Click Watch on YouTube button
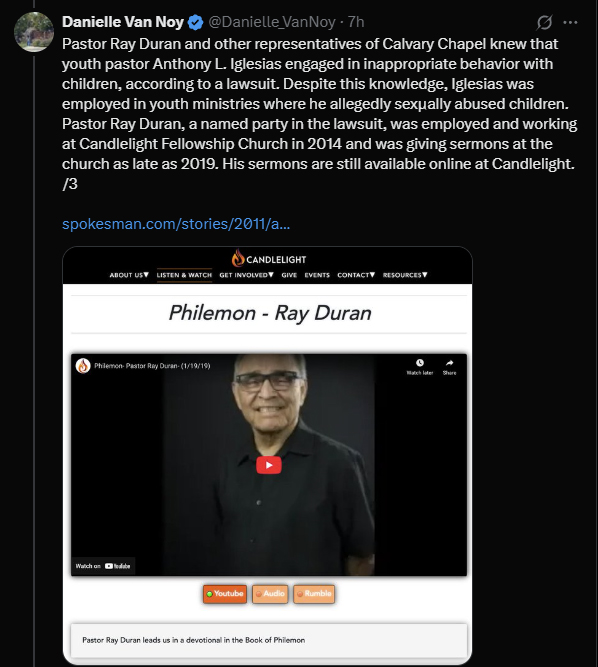Image resolution: width=598 pixels, height=667 pixels. (x=103, y=566)
